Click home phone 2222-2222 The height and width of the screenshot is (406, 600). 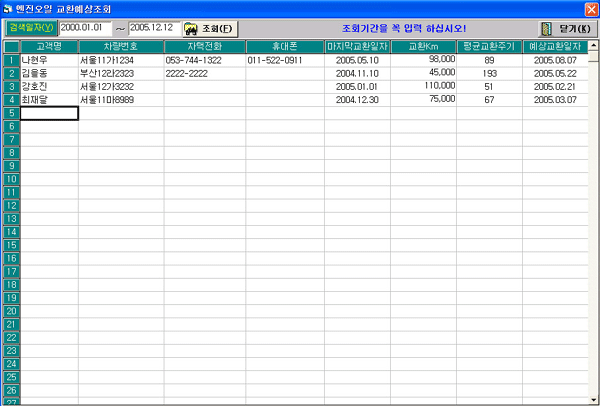(186, 73)
